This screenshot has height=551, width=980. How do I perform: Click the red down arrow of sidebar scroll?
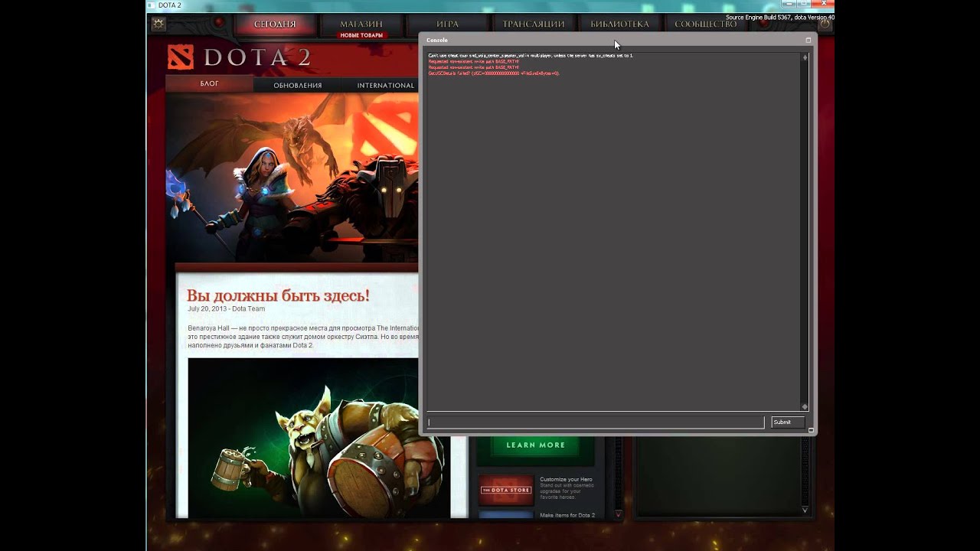tap(618, 515)
